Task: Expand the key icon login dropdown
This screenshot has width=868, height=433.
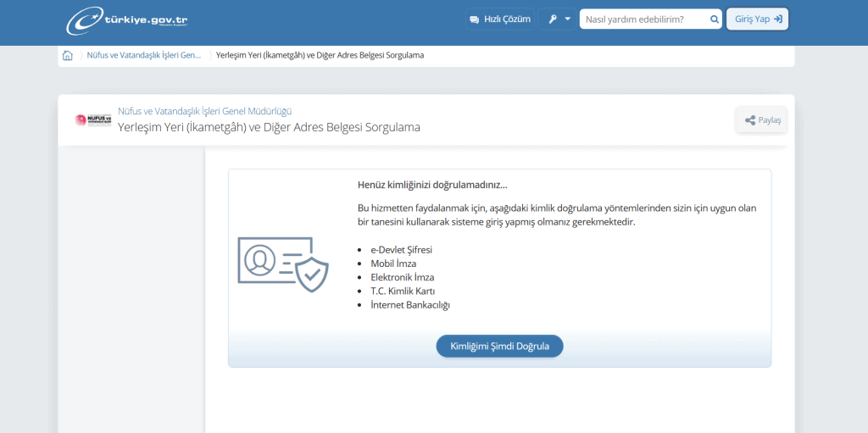Action: (x=558, y=19)
